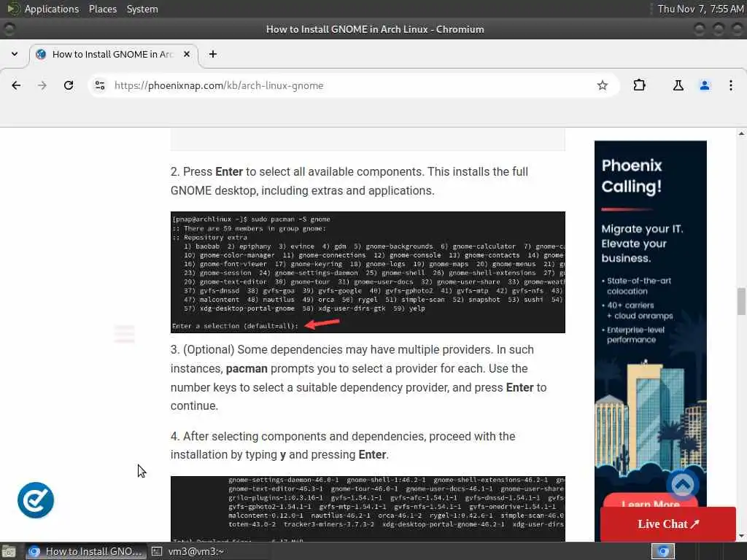747x560 pixels.
Task: Reload the current page
Action: (x=69, y=85)
